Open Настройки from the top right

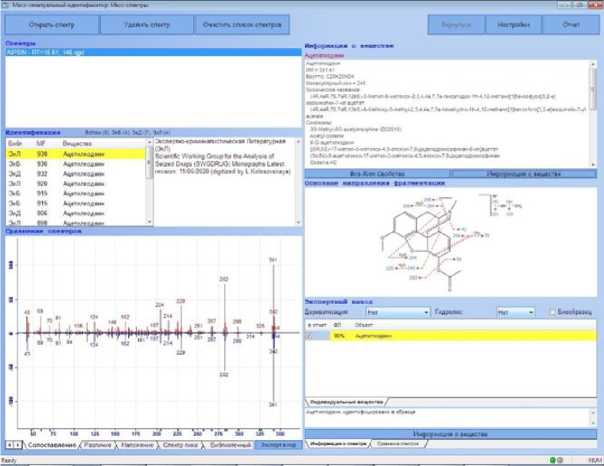[513, 25]
